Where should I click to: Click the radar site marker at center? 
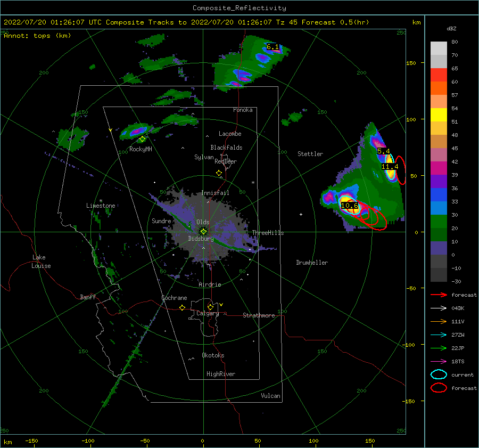(x=203, y=232)
